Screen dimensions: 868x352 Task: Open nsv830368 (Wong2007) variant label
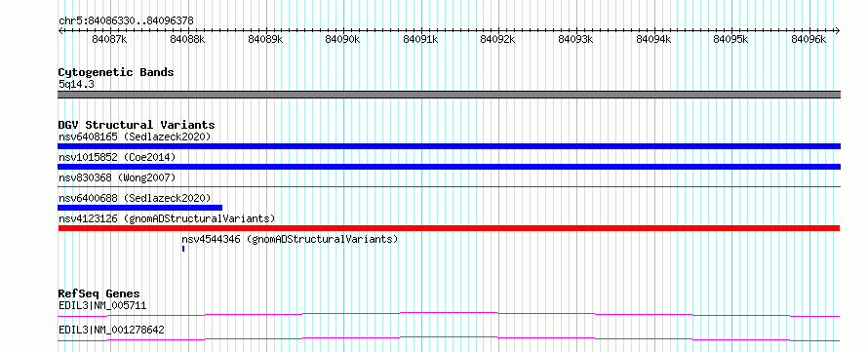point(117,177)
